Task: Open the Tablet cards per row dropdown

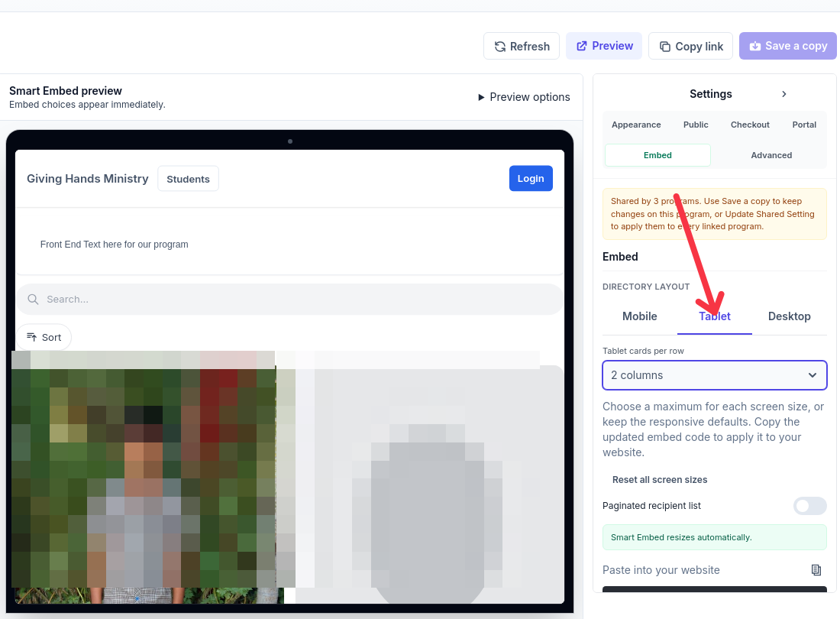Action: 715,375
